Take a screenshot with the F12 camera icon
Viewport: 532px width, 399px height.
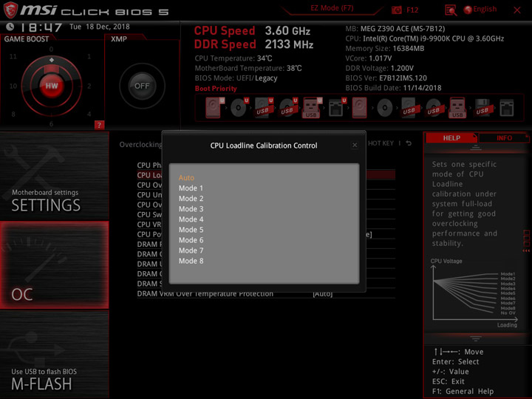point(396,10)
